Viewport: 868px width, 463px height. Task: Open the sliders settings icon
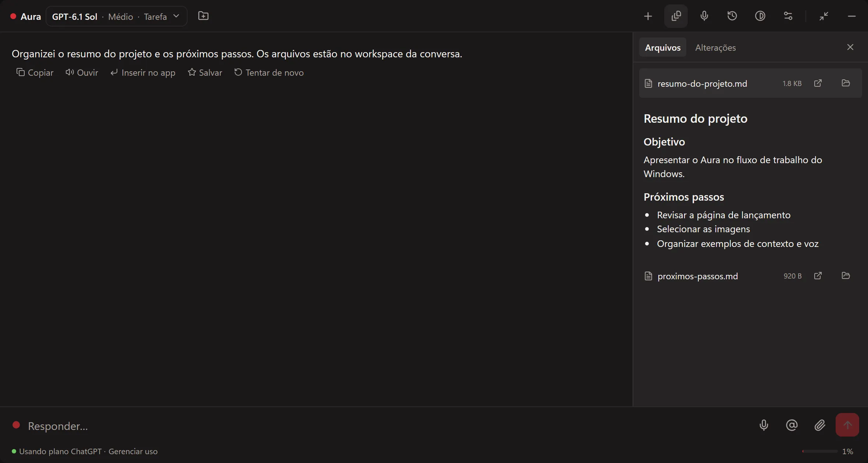coord(788,16)
